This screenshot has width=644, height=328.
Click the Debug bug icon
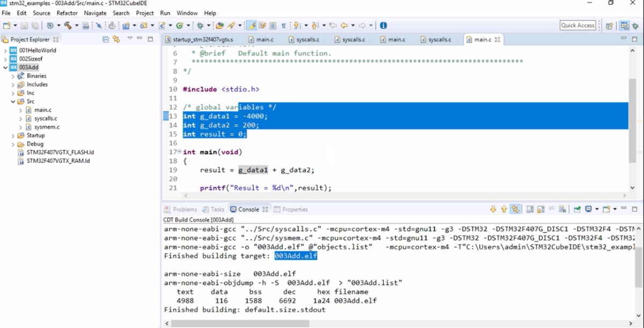[200, 25]
